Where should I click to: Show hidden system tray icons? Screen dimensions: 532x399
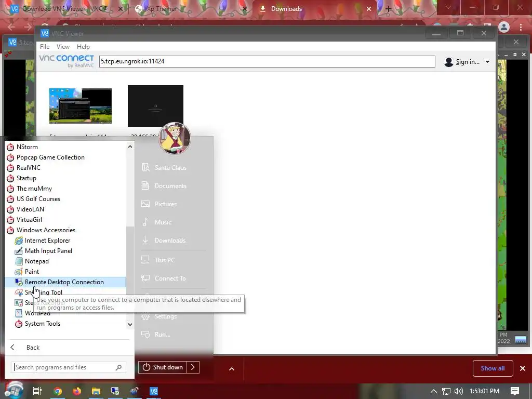click(x=434, y=391)
